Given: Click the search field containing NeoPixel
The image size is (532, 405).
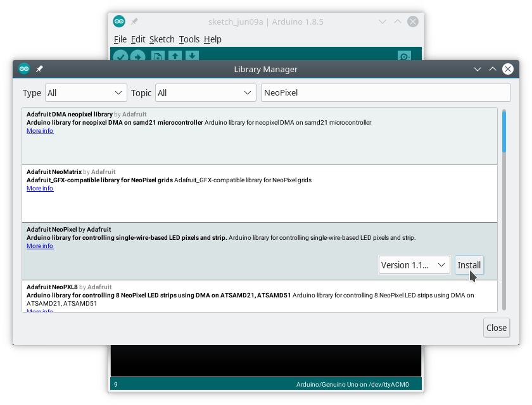Looking at the screenshot, I should click(x=386, y=93).
